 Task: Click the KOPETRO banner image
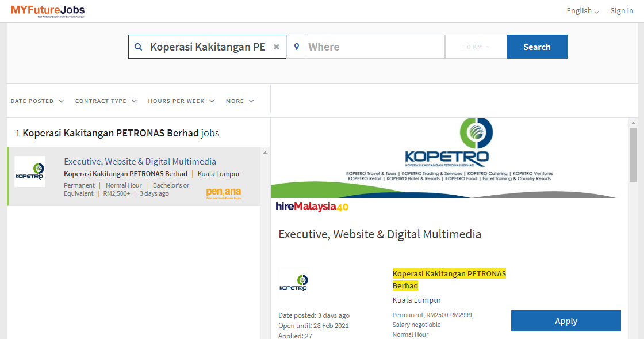448,158
